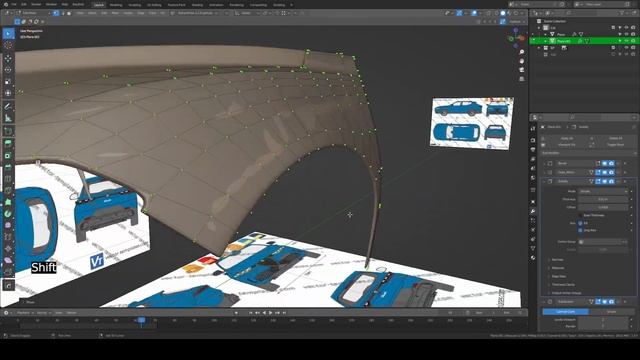
Task: Open the Object Data properties tab icon
Action: coord(533,248)
